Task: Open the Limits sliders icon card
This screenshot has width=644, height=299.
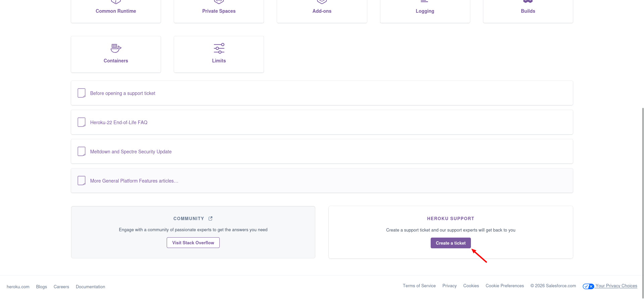Action: pos(219,54)
